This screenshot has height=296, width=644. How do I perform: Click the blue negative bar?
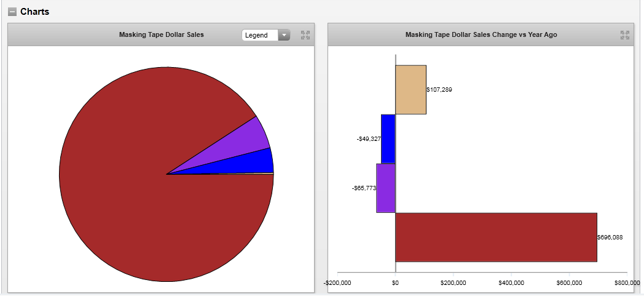388,138
